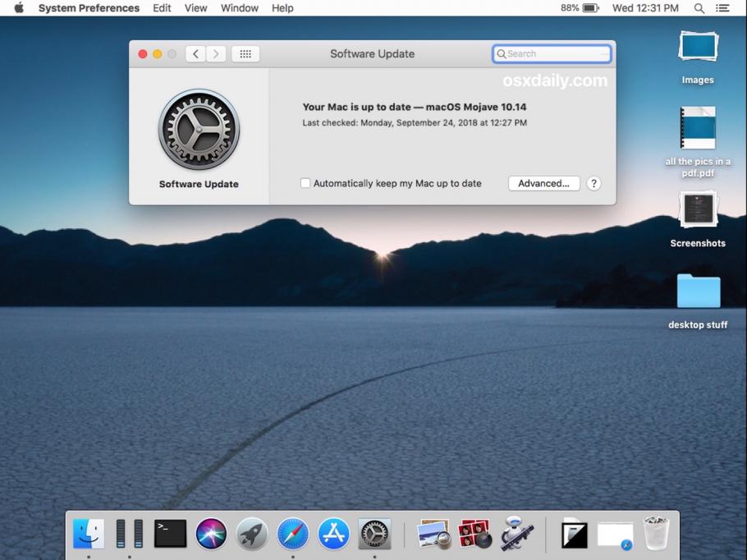Go back using the left arrow
The width and height of the screenshot is (747, 560).
pyautogui.click(x=195, y=53)
